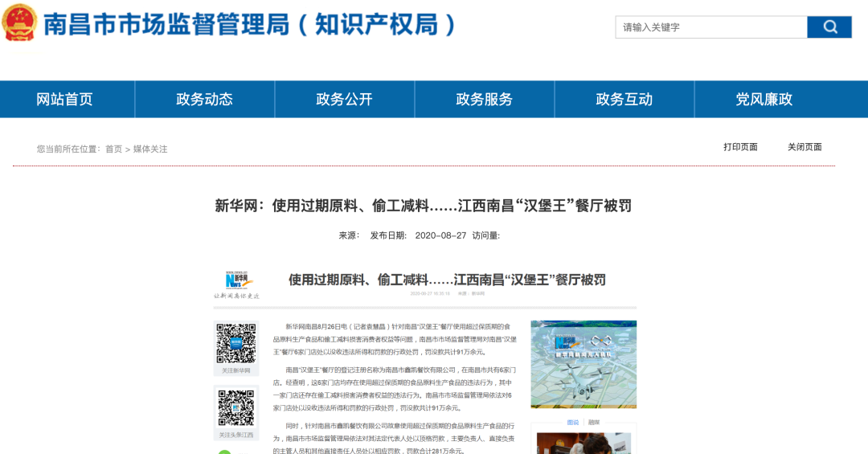Select the 图说 tab
Viewport: 868px width, 454px height.
coord(573,423)
